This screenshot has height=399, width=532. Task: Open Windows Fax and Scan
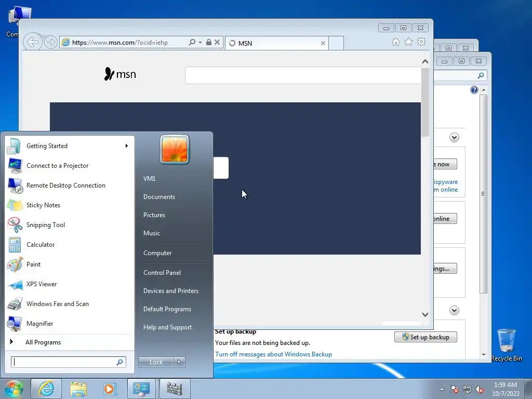click(70, 303)
